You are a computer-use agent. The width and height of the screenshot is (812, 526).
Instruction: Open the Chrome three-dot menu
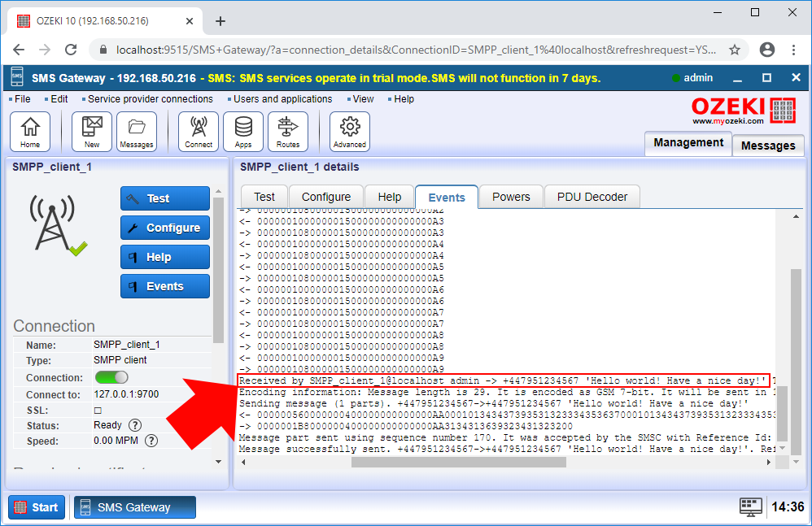click(x=793, y=50)
